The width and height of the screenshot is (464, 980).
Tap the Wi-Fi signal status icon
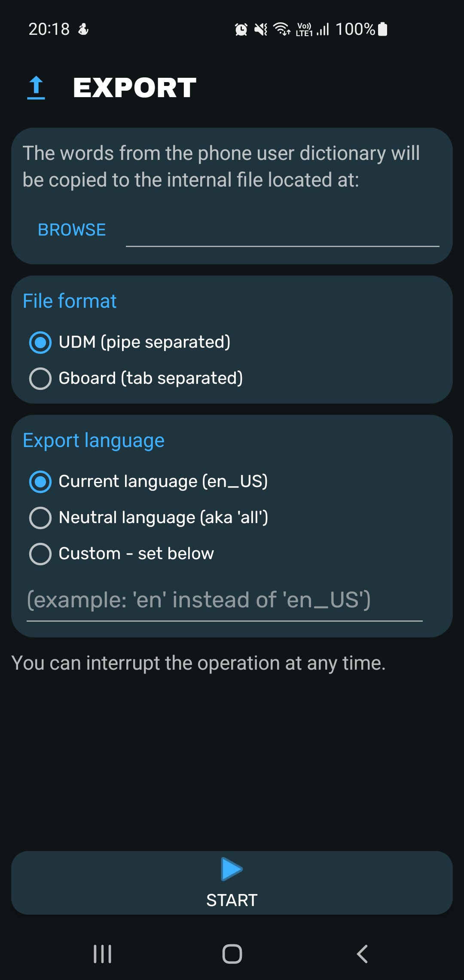[282, 29]
